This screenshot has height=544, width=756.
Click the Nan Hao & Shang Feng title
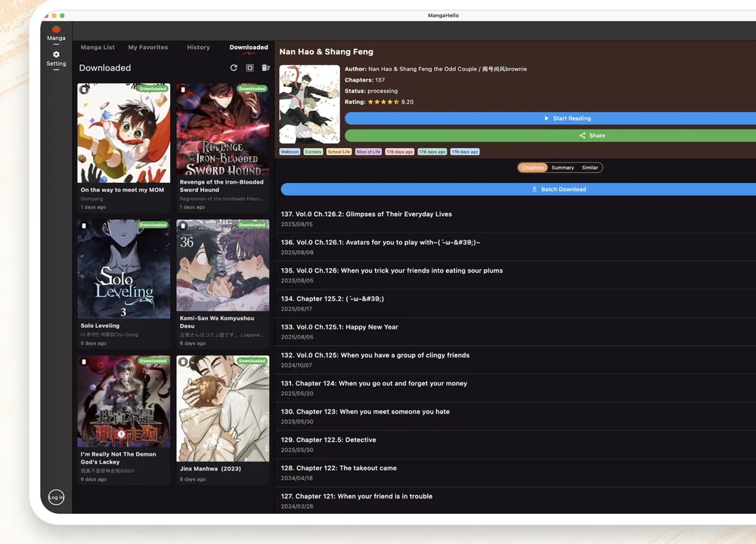click(326, 51)
